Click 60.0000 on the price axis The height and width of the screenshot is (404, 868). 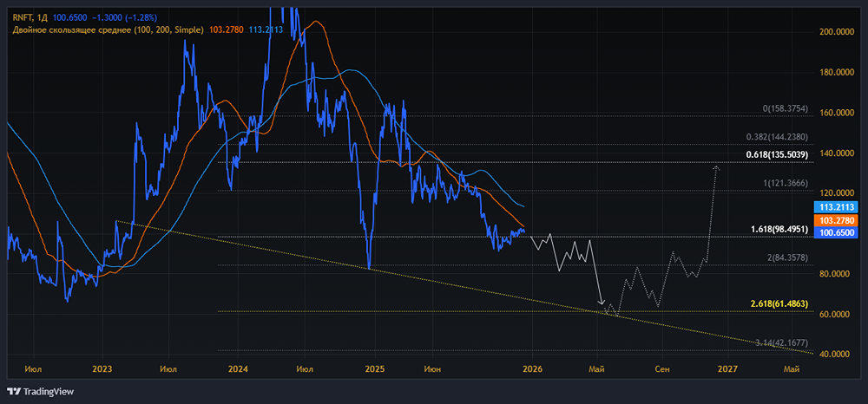click(x=835, y=314)
